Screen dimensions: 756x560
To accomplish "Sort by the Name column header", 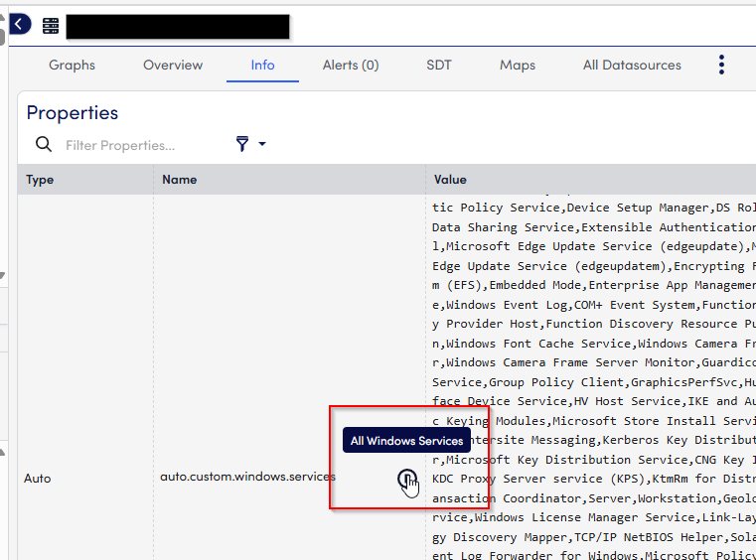I will click(x=180, y=180).
